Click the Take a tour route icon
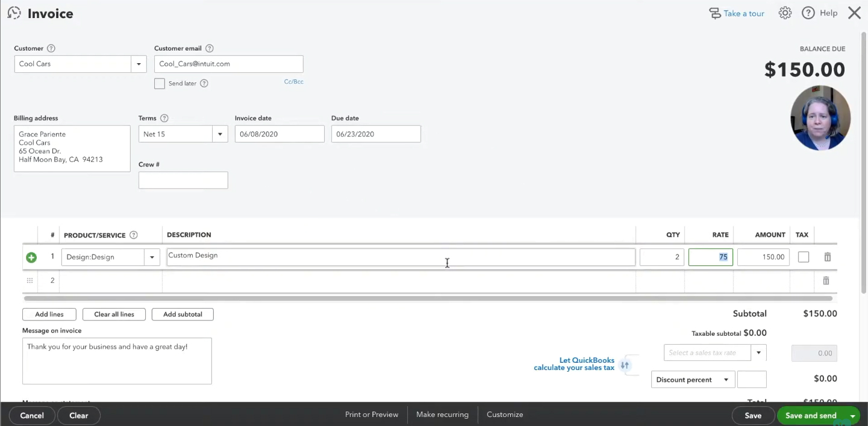Screen dimensions: 868x426 coord(715,13)
